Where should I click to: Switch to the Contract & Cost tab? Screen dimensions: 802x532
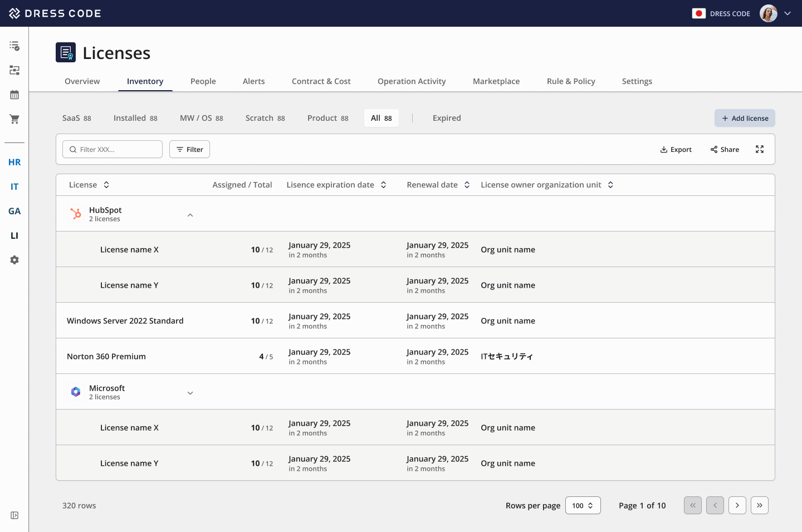coord(321,81)
